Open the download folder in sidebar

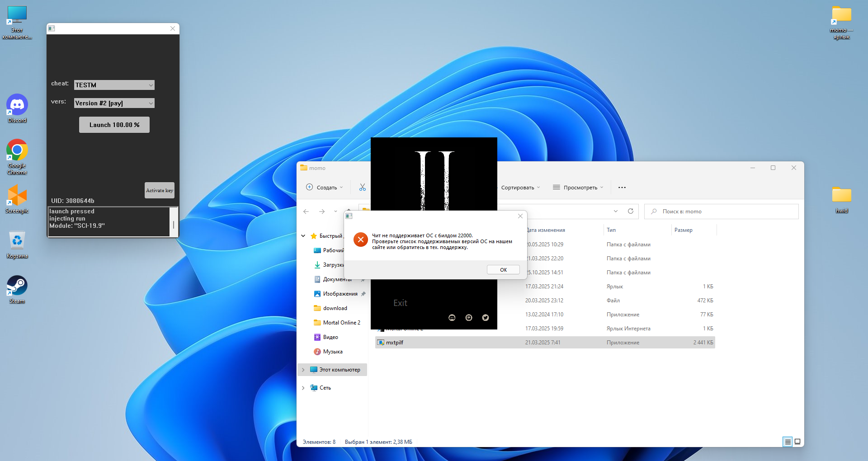coord(335,308)
